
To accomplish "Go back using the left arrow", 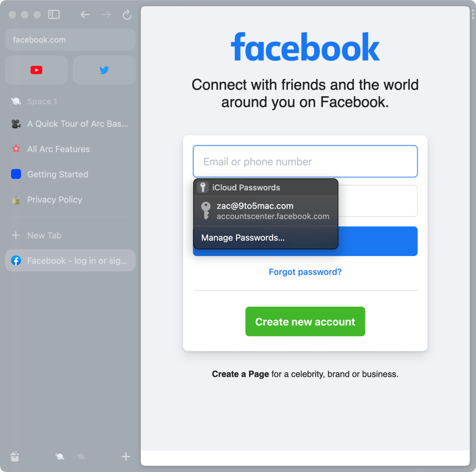I will [x=85, y=15].
